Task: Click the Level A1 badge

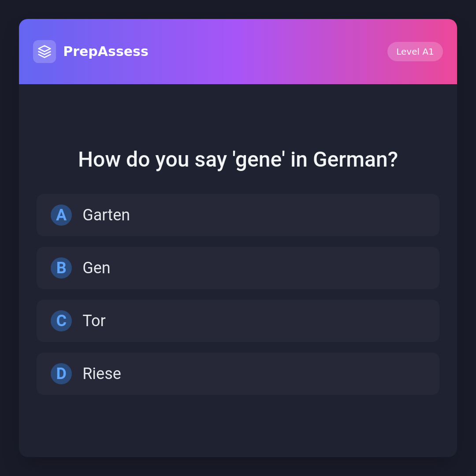Action: tap(415, 52)
